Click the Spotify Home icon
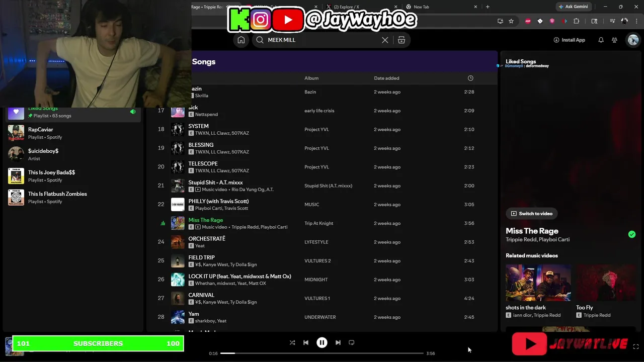The height and width of the screenshot is (362, 644). (x=241, y=40)
